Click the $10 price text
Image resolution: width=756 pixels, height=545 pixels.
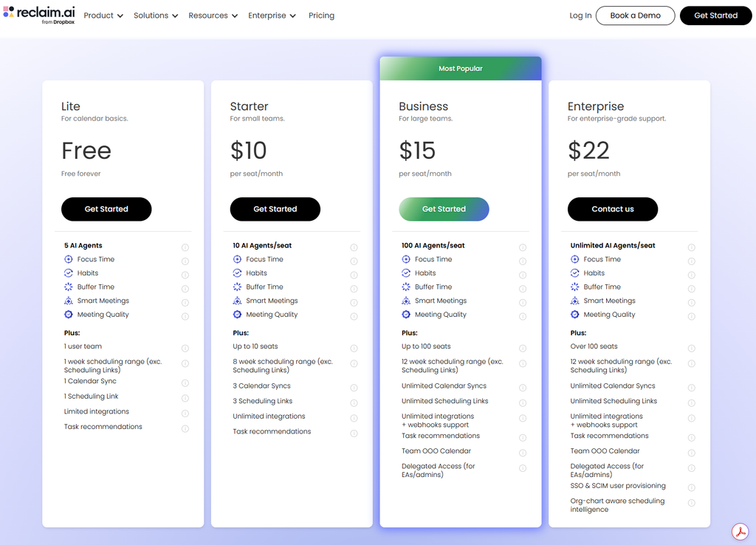[248, 151]
